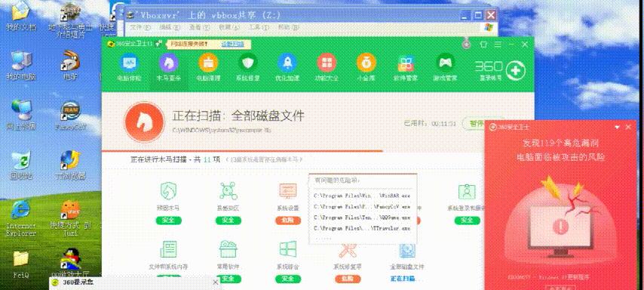This screenshot has height=290, width=644.
Task: Click the QQGame.exe path in danger list
Action: (x=362, y=217)
